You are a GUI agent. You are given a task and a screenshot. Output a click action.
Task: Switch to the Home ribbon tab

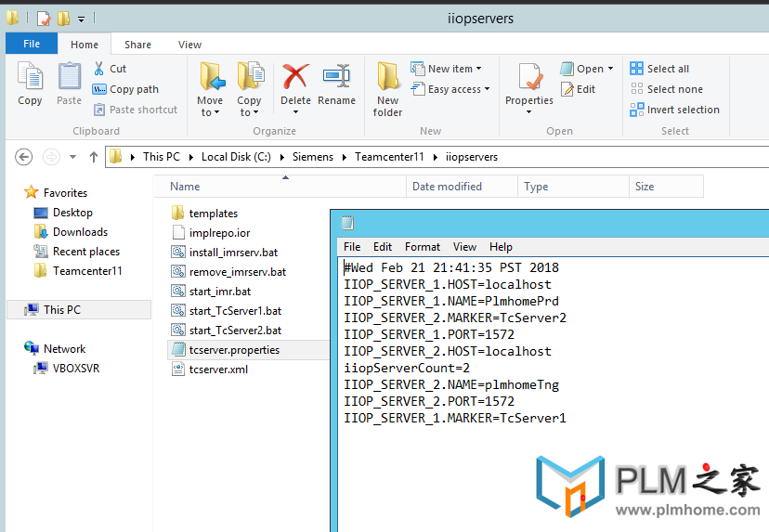tap(85, 45)
